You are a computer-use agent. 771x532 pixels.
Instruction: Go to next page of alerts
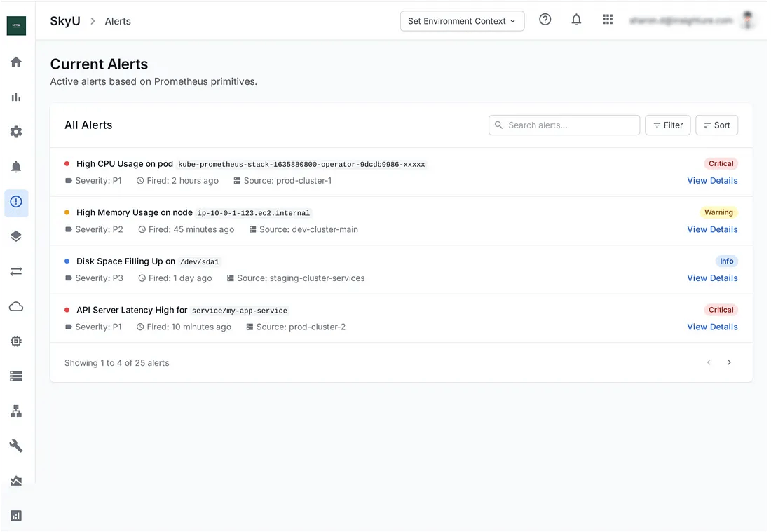[729, 362]
